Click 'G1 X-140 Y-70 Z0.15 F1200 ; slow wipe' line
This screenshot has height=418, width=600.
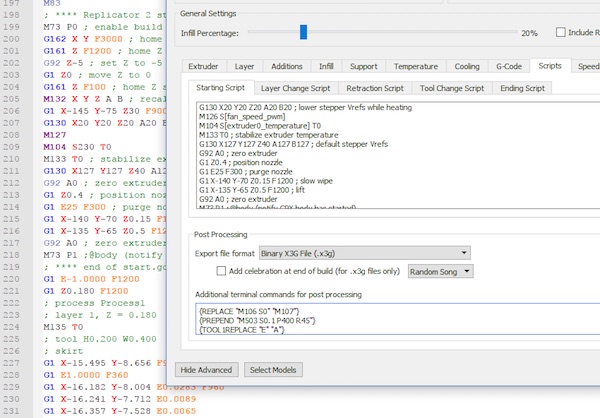click(x=266, y=181)
